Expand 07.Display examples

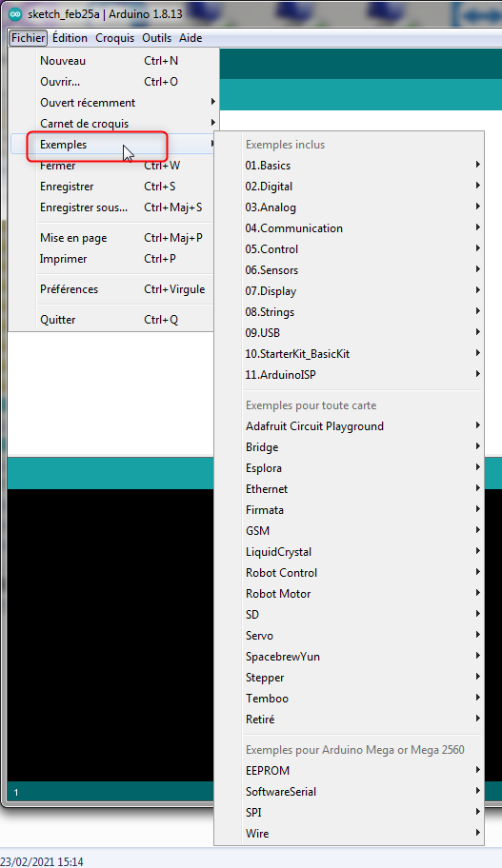349,291
